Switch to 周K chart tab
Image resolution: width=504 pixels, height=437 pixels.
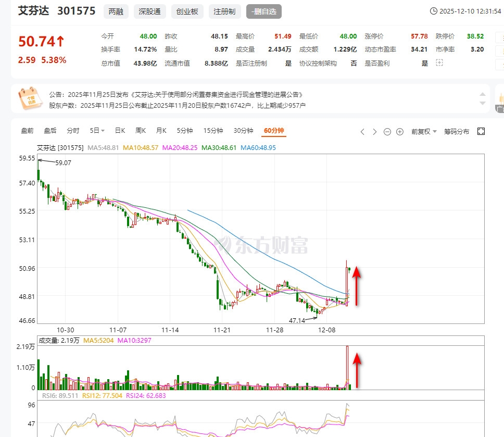pos(141,131)
